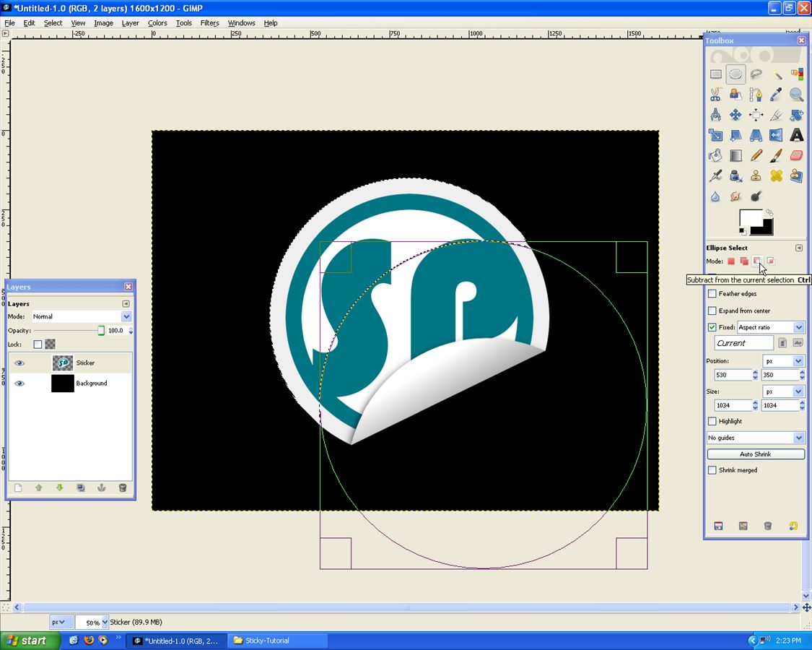The image size is (812, 650).
Task: Select the Free Select lasso tool
Action: [x=756, y=74]
